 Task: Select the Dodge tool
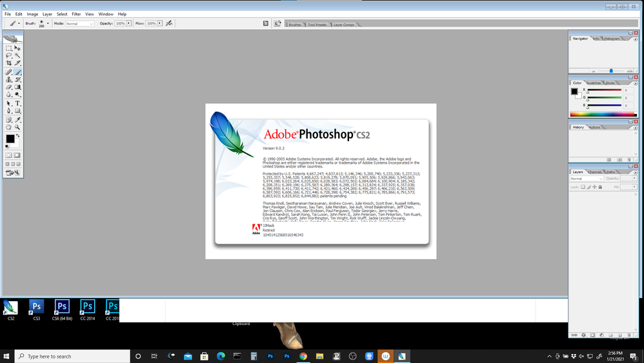[17, 94]
